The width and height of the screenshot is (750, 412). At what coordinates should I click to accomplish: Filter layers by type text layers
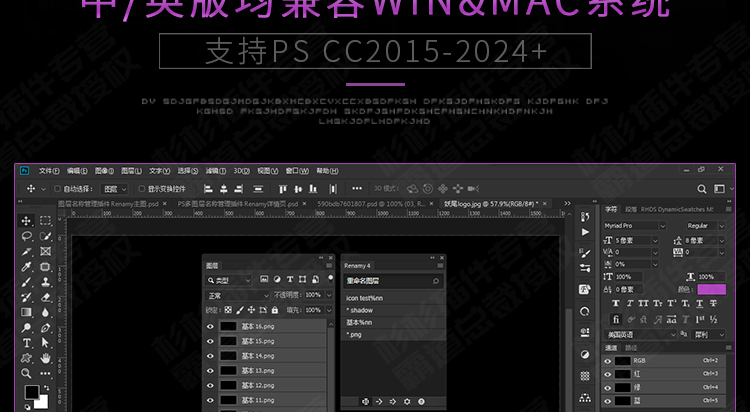(290, 279)
